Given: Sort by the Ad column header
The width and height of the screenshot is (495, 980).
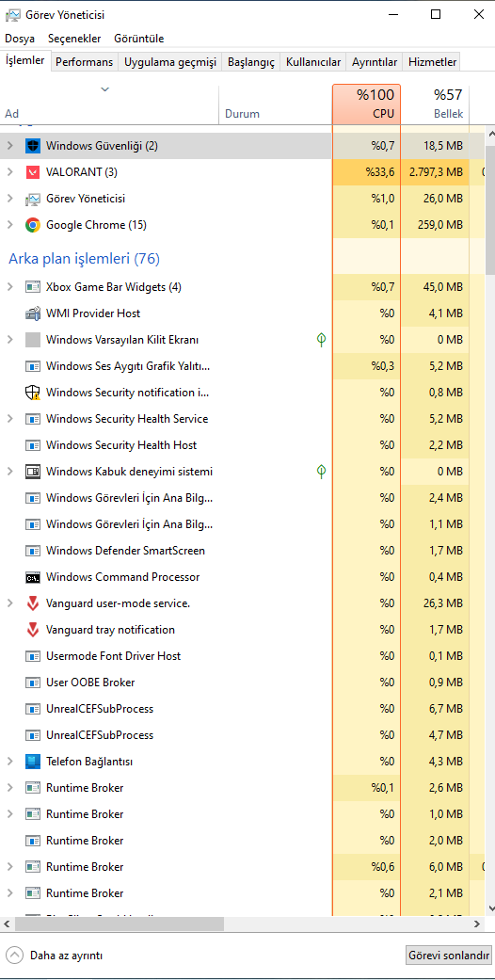Looking at the screenshot, I should click(109, 104).
